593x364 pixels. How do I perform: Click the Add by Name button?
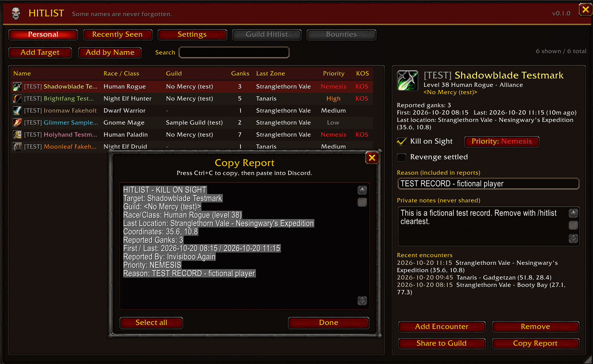[x=110, y=52]
